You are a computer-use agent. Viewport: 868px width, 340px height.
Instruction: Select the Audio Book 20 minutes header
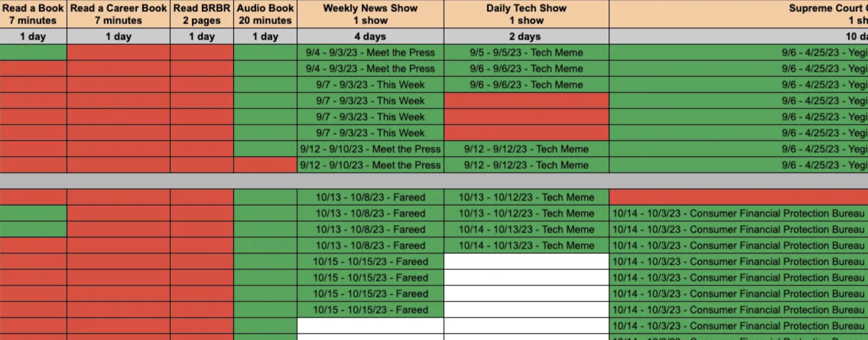(265, 14)
